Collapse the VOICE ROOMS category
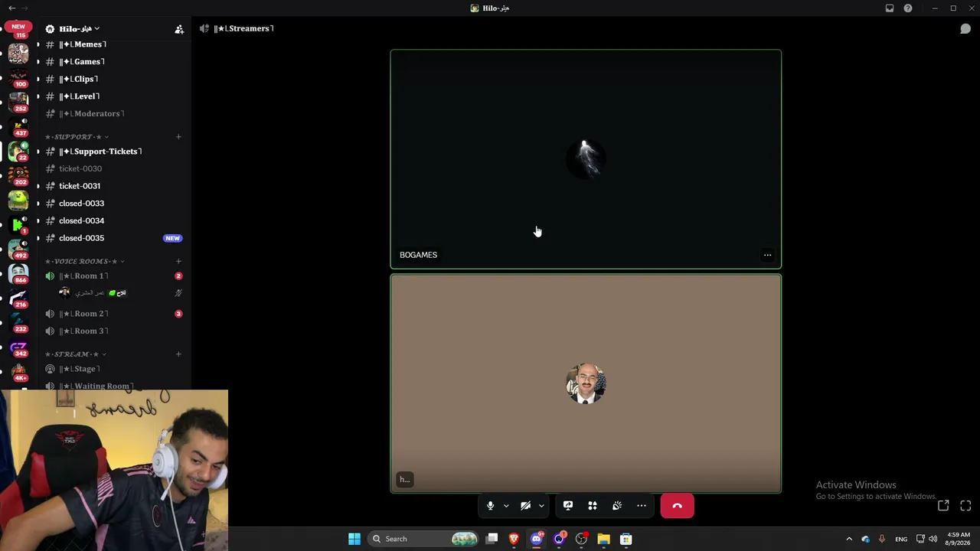This screenshot has height=551, width=980. click(84, 262)
